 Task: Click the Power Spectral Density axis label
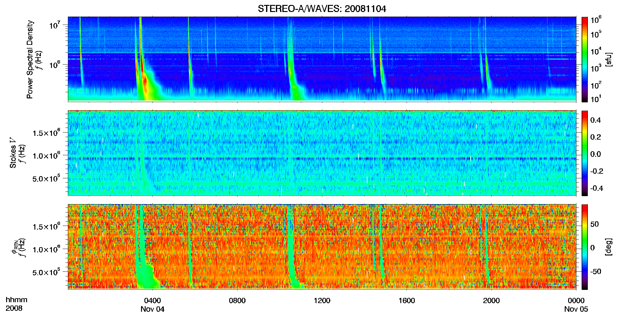coord(30,59)
